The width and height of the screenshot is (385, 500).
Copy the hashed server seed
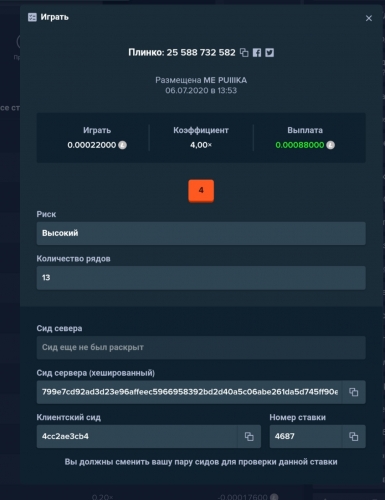[353, 392]
